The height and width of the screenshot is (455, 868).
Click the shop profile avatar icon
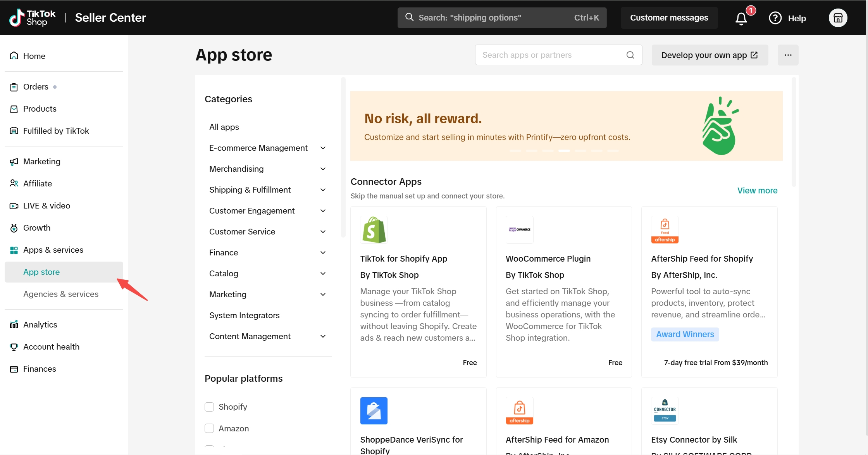click(x=838, y=18)
